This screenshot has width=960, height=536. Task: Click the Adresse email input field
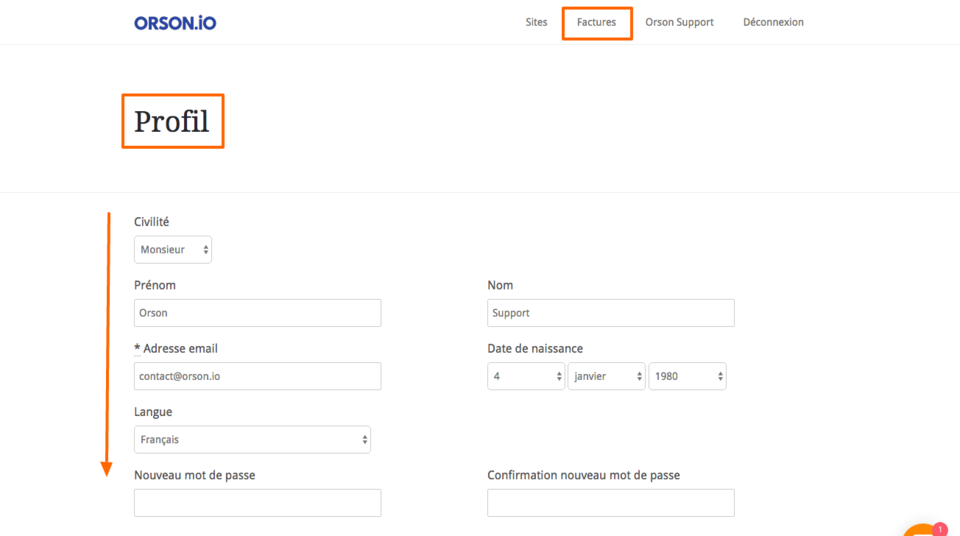[257, 376]
